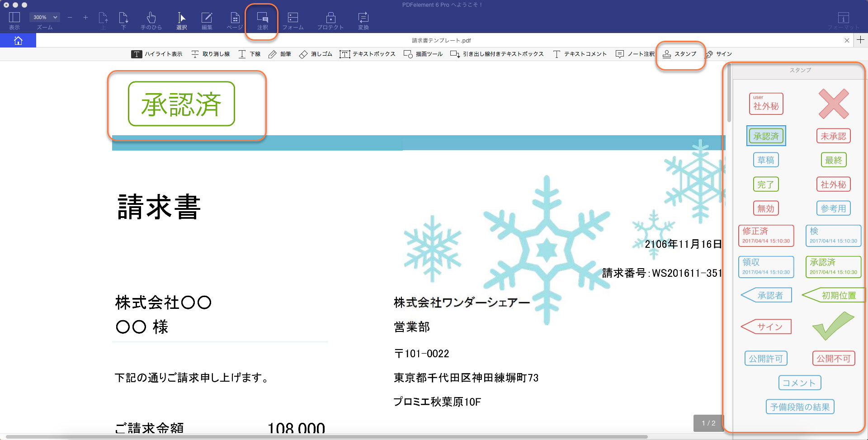Viewport: 868px width, 440px height.
Task: Select the コメント stamp
Action: (x=800, y=383)
